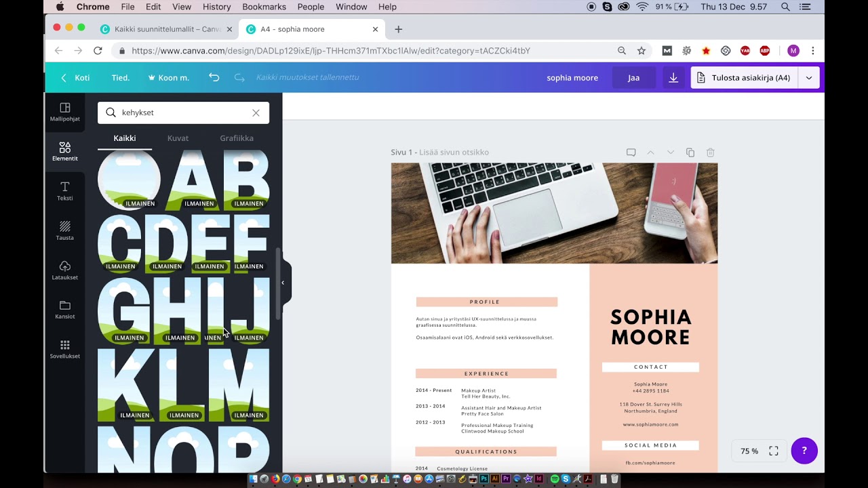Viewport: 868px width, 488px height.
Task: Go back with the Koti button
Action: (75, 77)
